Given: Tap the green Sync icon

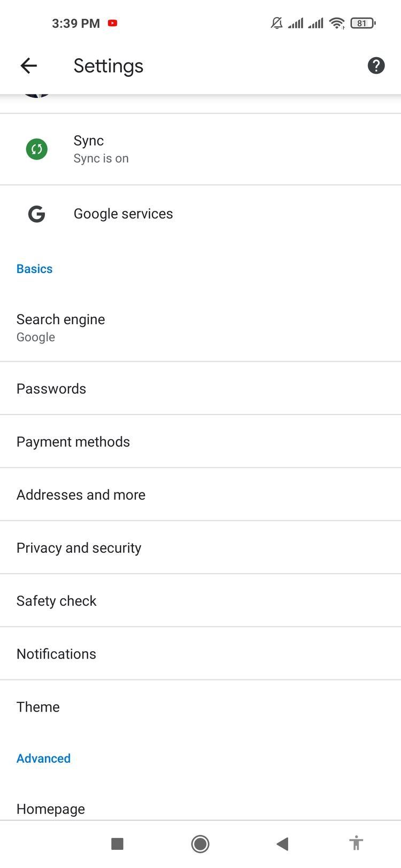Looking at the screenshot, I should click(x=37, y=149).
